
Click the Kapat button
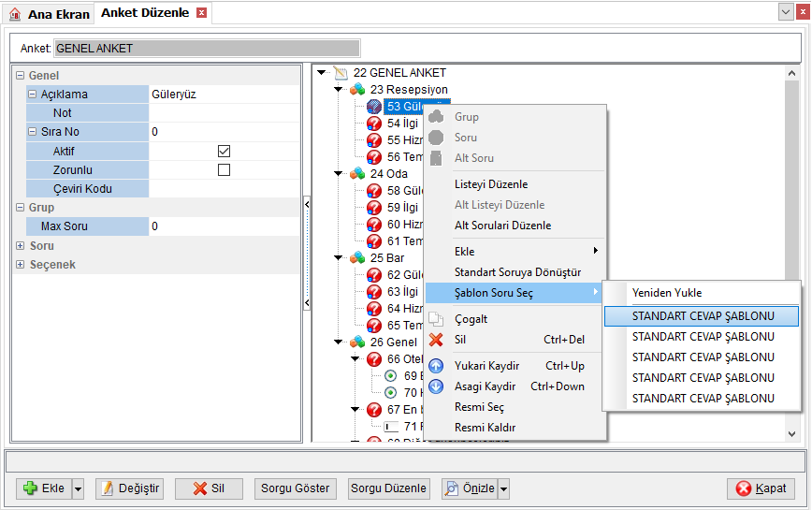tap(761, 488)
